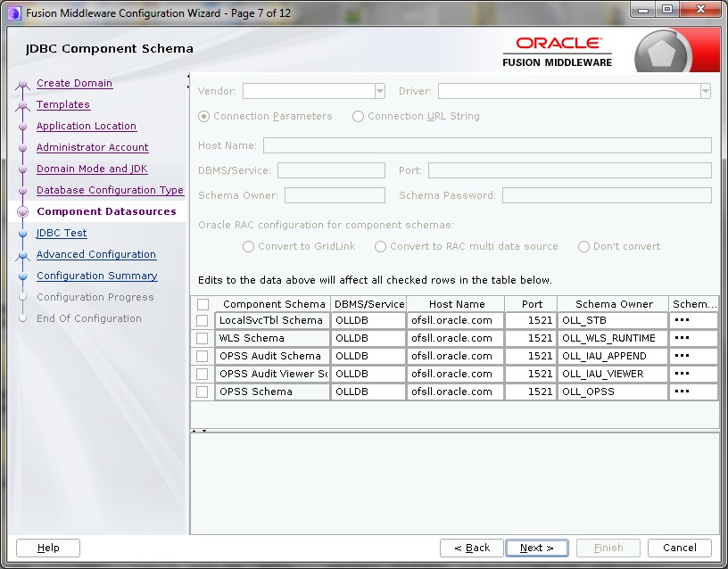Viewport: 728px width, 569px height.
Task: Go to the JDBC Test step
Action: click(62, 233)
